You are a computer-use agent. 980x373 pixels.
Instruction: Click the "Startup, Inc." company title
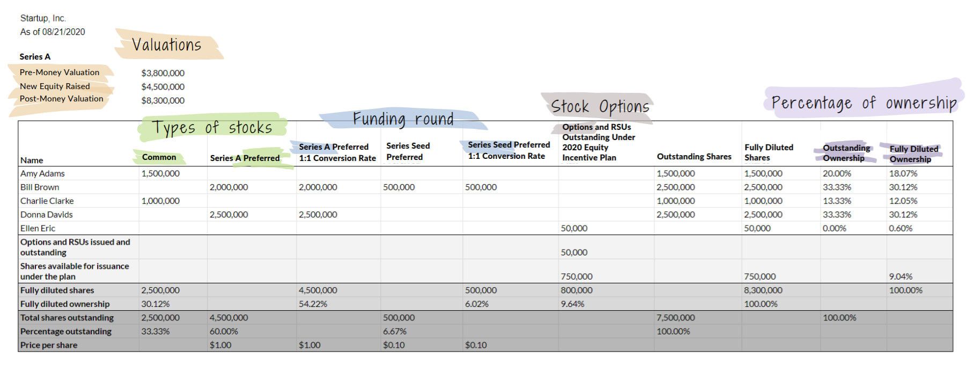point(43,18)
